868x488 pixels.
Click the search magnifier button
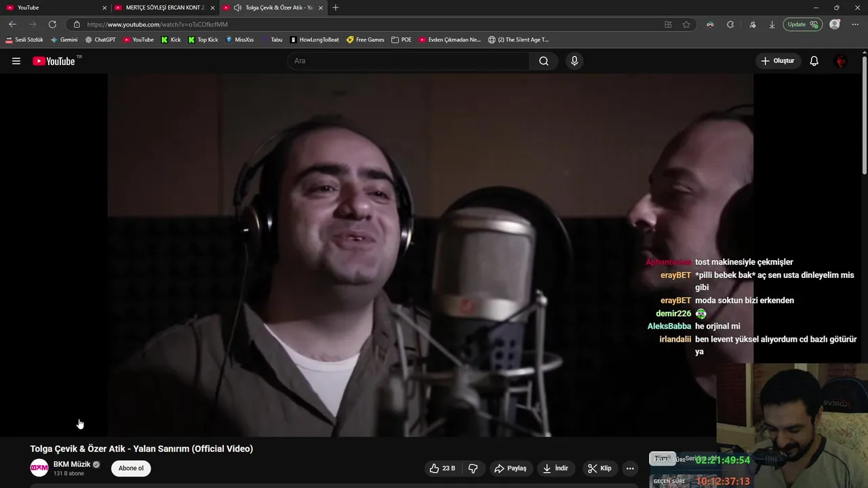point(544,61)
